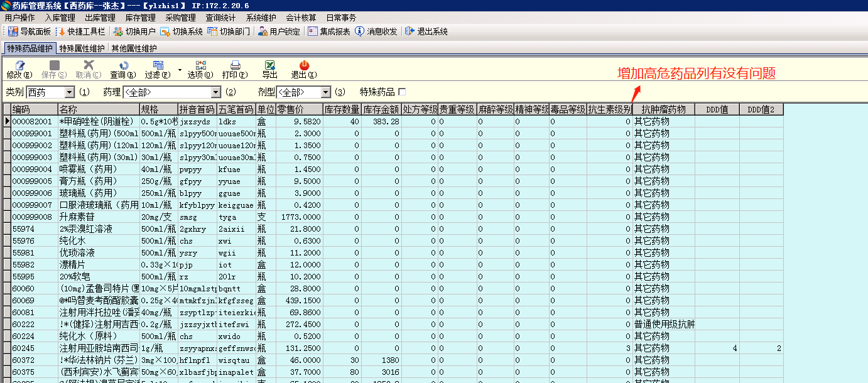Click the 切换用户 button
Viewport: 868px width, 383px height.
(134, 31)
